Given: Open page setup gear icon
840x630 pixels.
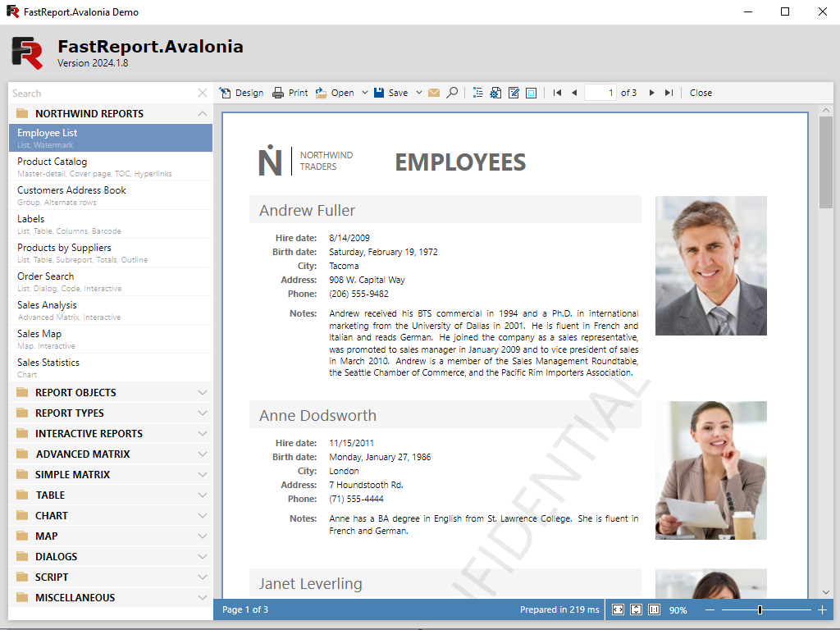Looking at the screenshot, I should click(495, 93).
